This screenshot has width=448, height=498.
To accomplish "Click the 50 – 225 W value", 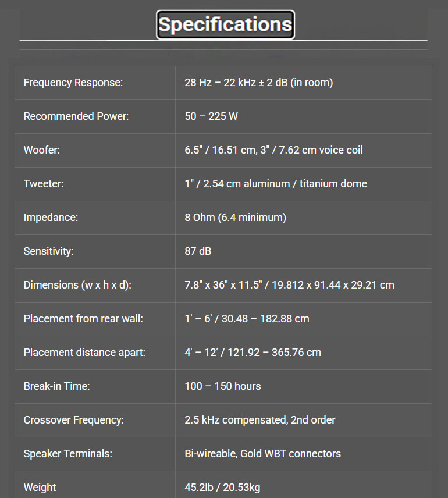I will click(211, 116).
